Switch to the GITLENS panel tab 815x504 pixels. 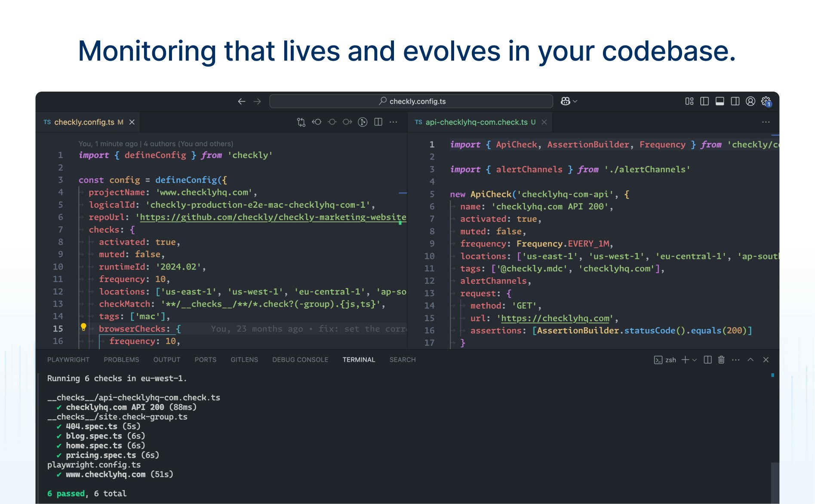tap(244, 360)
